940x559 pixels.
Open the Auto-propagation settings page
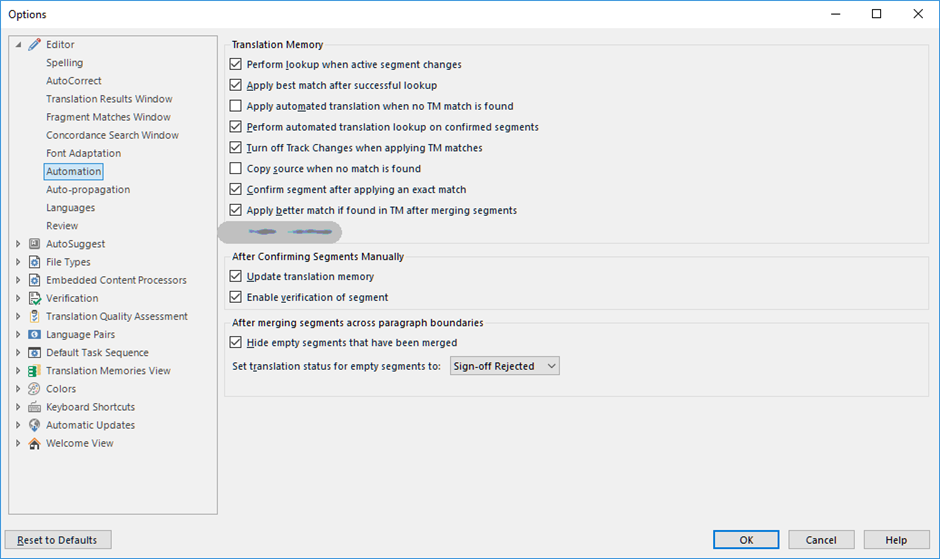coord(88,190)
